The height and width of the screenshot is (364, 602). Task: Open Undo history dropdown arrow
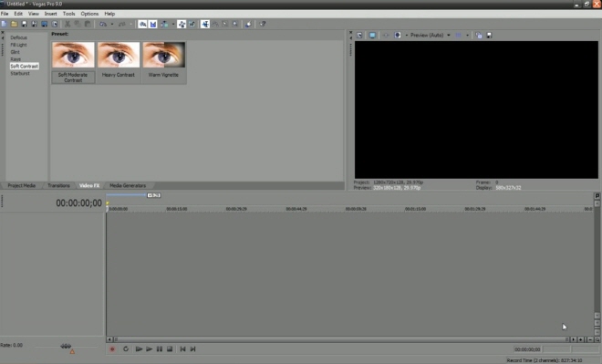pos(112,24)
